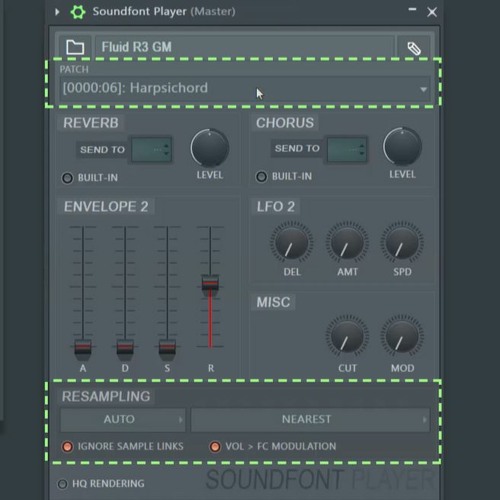Click the soundfont editor pencil icon
Image resolution: width=500 pixels, height=500 pixels.
(x=414, y=48)
